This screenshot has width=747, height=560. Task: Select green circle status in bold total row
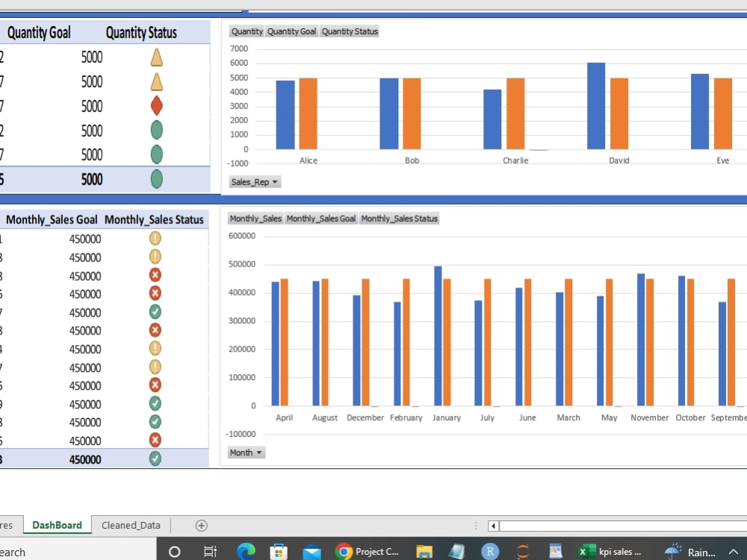[x=157, y=179]
